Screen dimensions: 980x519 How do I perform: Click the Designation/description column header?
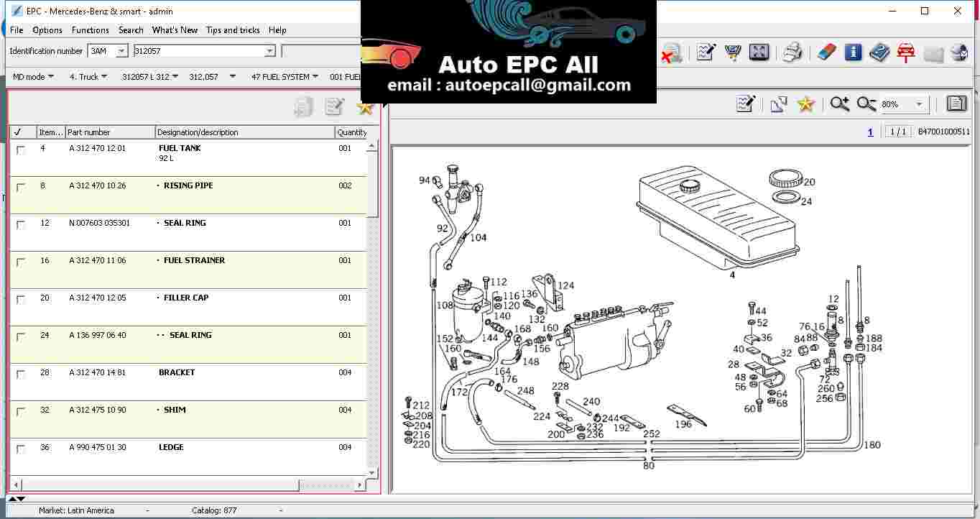(x=246, y=132)
